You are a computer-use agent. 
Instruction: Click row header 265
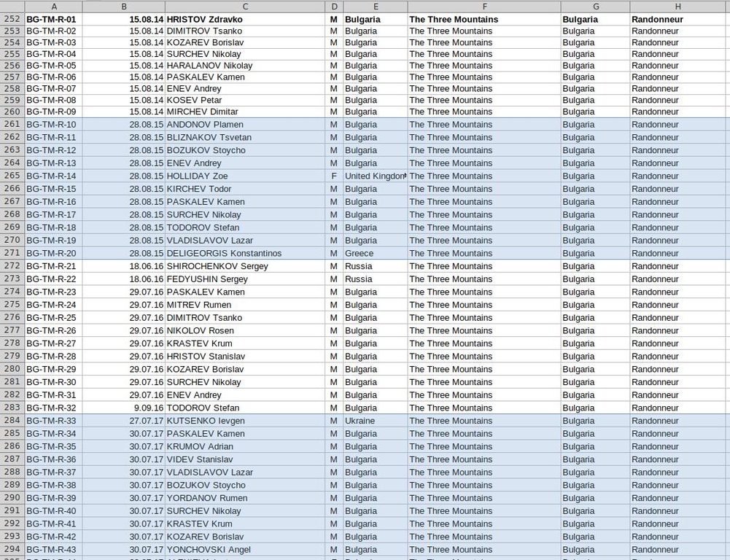12,176
